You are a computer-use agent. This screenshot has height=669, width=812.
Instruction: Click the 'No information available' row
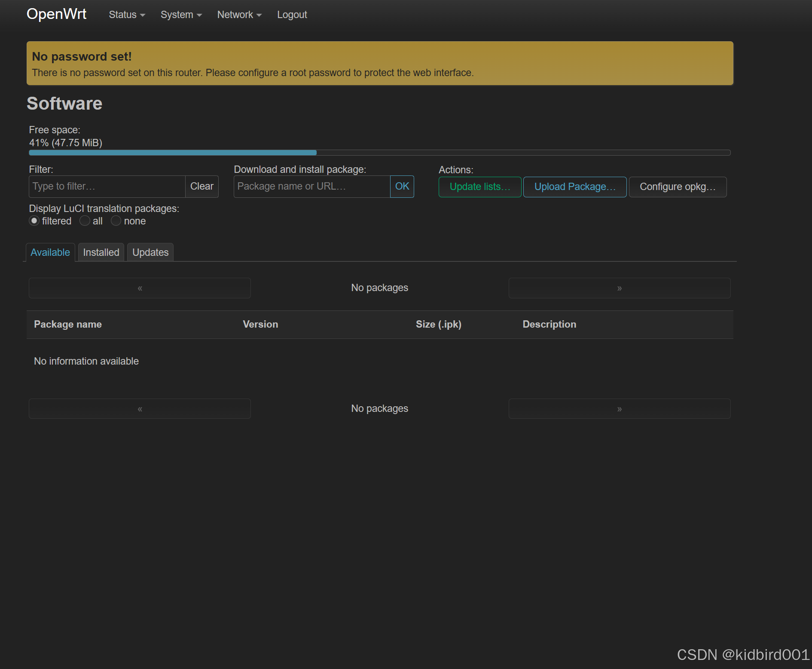tap(379, 361)
